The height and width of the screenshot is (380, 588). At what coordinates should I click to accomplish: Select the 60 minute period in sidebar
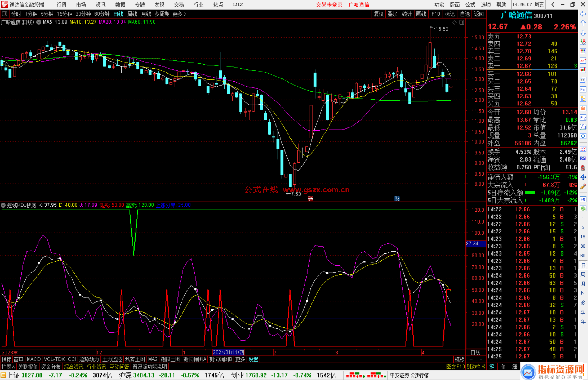pyautogui.click(x=583, y=256)
